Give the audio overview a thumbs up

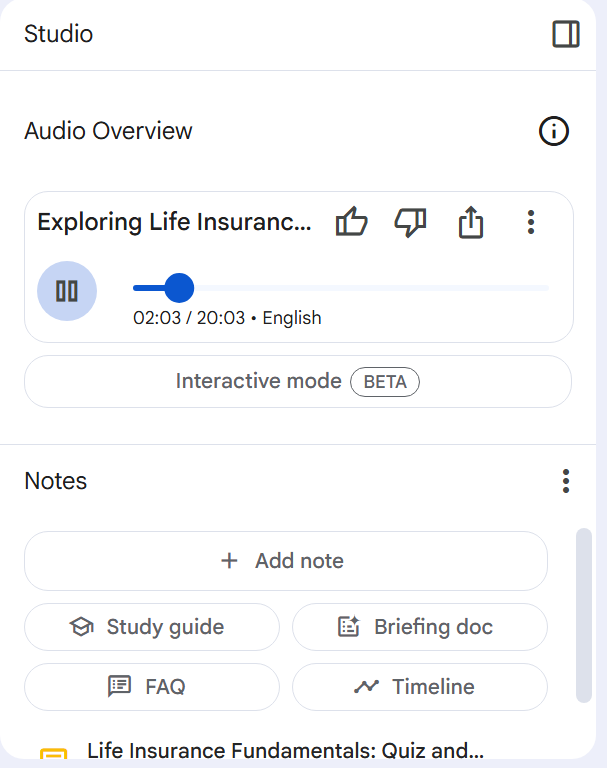point(351,222)
